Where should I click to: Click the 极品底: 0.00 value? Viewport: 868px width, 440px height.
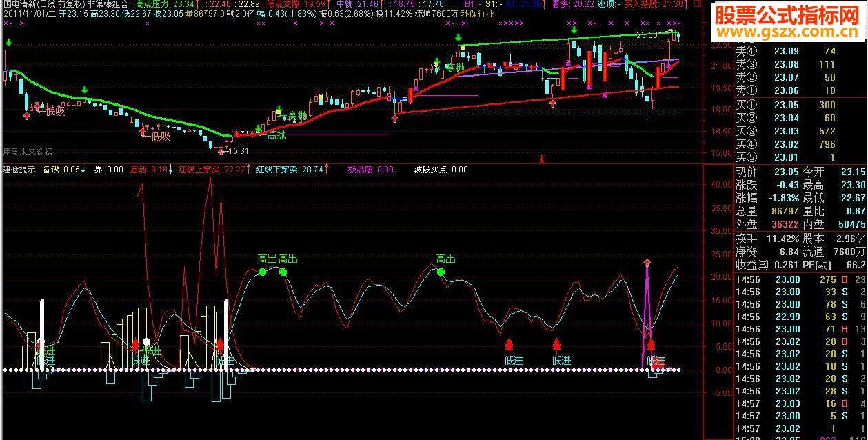[x=370, y=170]
